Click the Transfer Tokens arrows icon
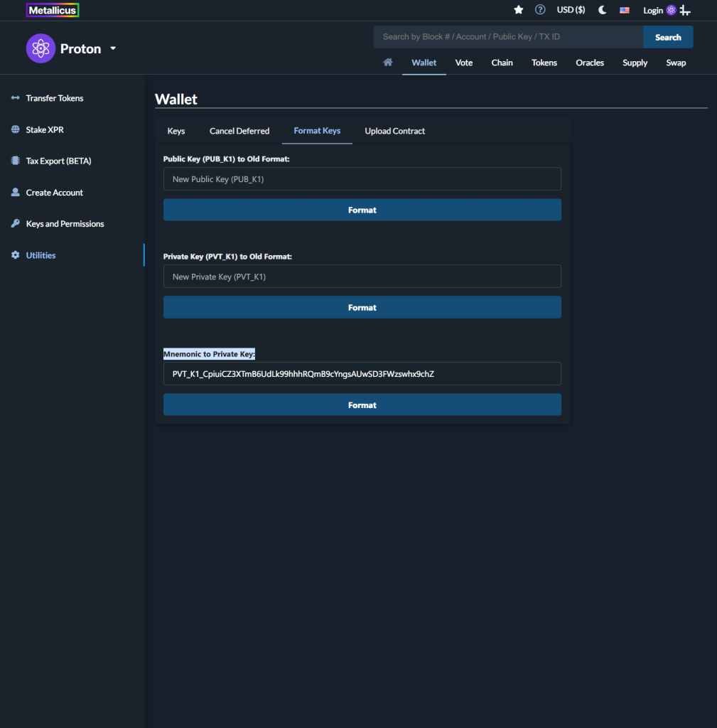Image resolution: width=717 pixels, height=728 pixels. (16, 97)
